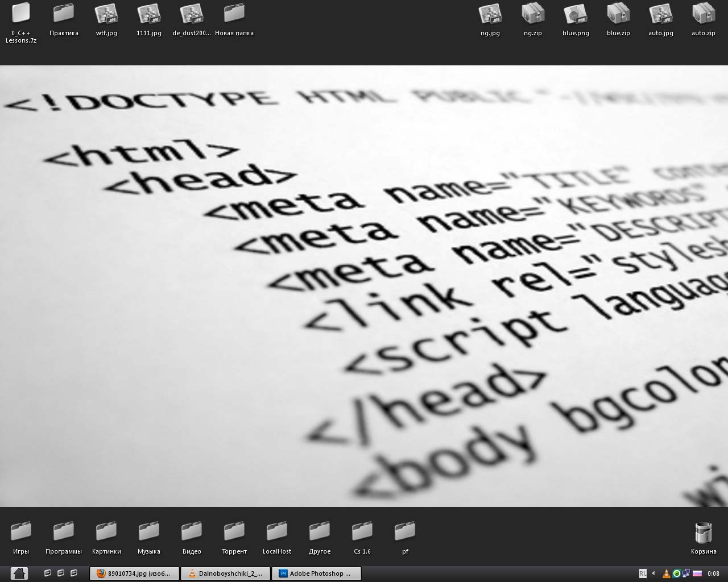
Task: Switch to the 89010734.jpg Firefox taskbar window
Action: coord(134,573)
